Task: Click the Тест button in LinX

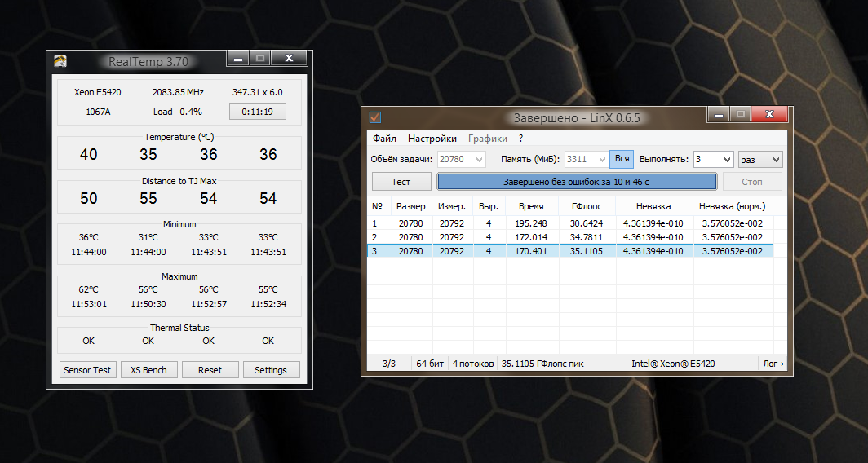Action: click(x=401, y=182)
